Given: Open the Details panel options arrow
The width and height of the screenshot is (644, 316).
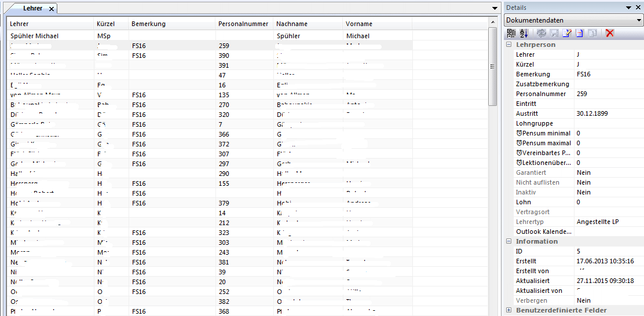Looking at the screenshot, I should (628, 8).
